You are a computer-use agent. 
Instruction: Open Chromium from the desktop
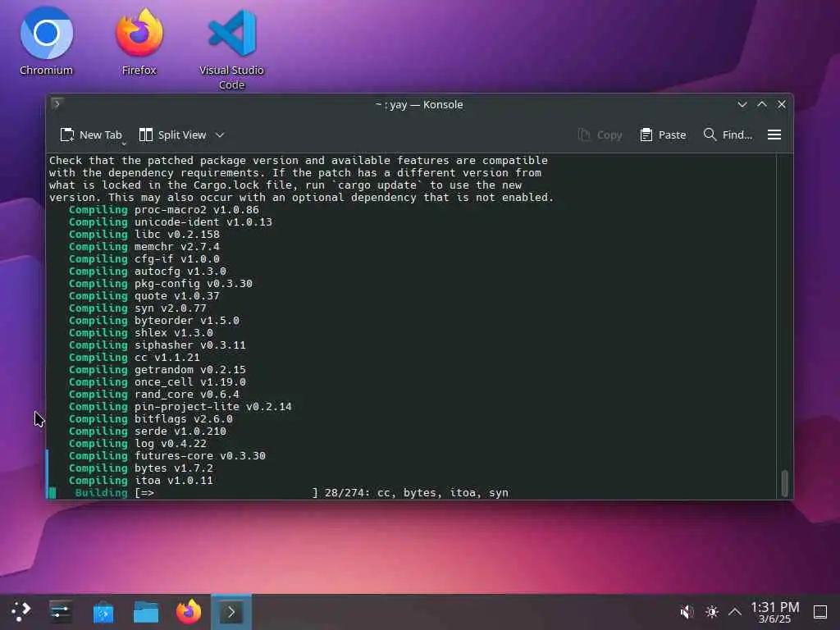(46, 41)
